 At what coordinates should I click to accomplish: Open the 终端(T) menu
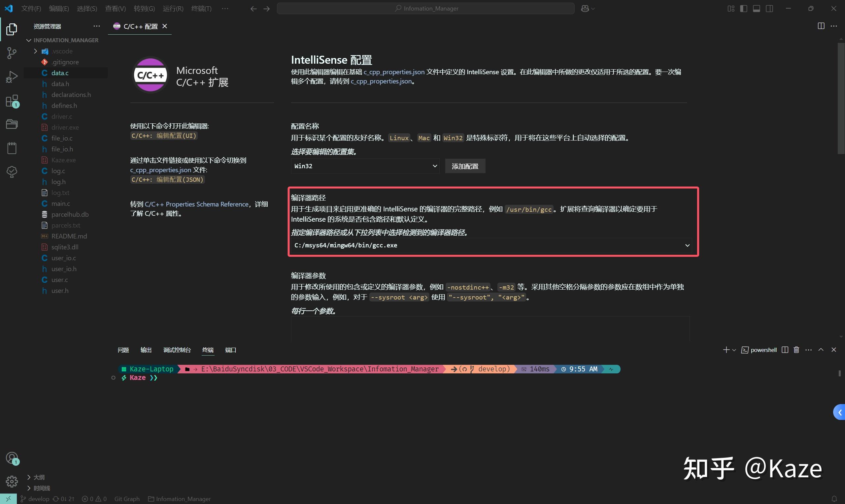coord(201,9)
